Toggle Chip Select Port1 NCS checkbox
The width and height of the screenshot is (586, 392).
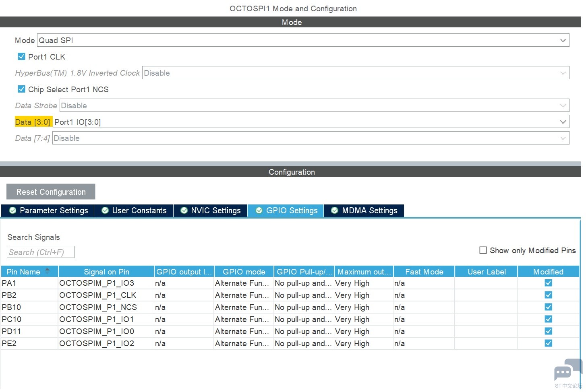[21, 89]
